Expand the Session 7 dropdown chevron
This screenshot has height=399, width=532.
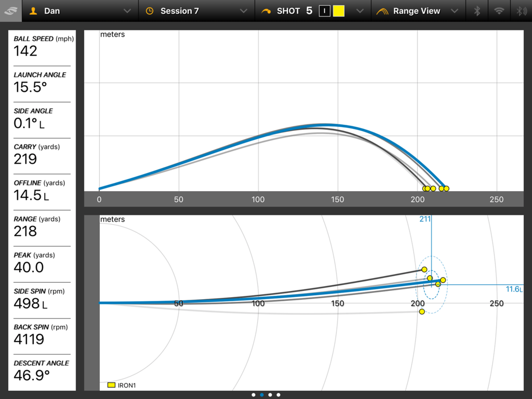[244, 11]
